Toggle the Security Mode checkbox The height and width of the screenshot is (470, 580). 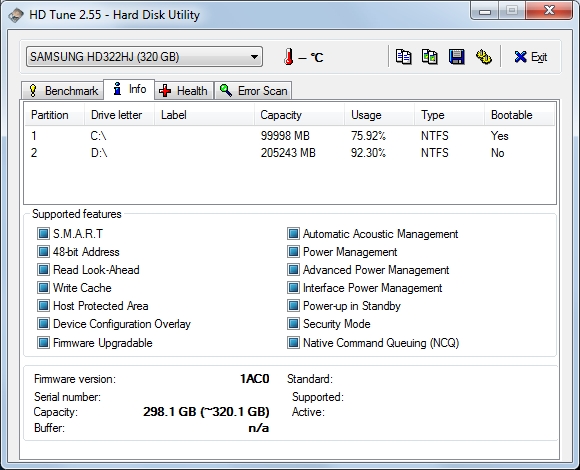click(x=293, y=324)
